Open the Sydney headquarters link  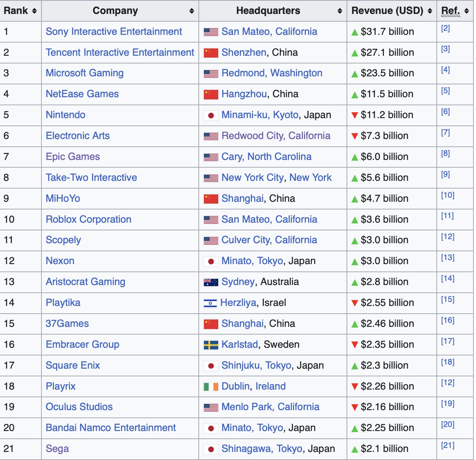pos(238,282)
